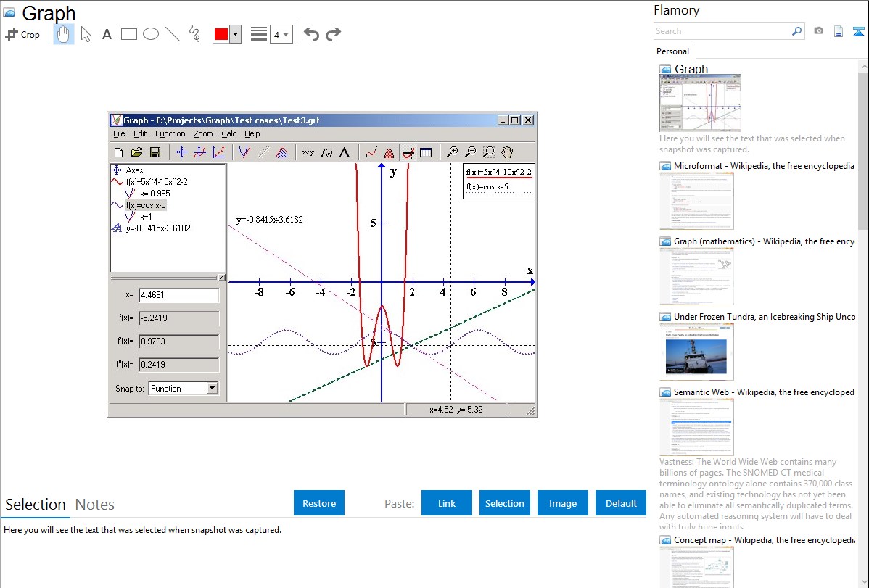This screenshot has height=588, width=869.
Task: Click the Image paste button
Action: [563, 503]
